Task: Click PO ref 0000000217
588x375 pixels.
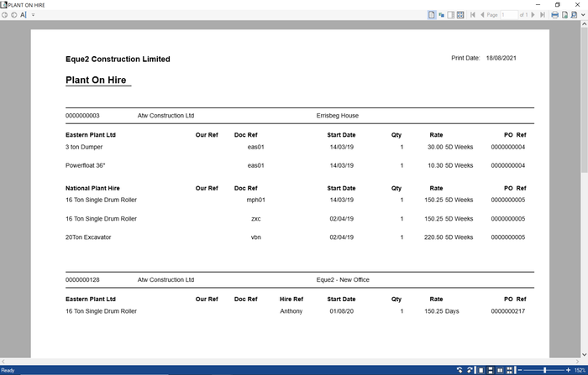Action: coord(507,311)
